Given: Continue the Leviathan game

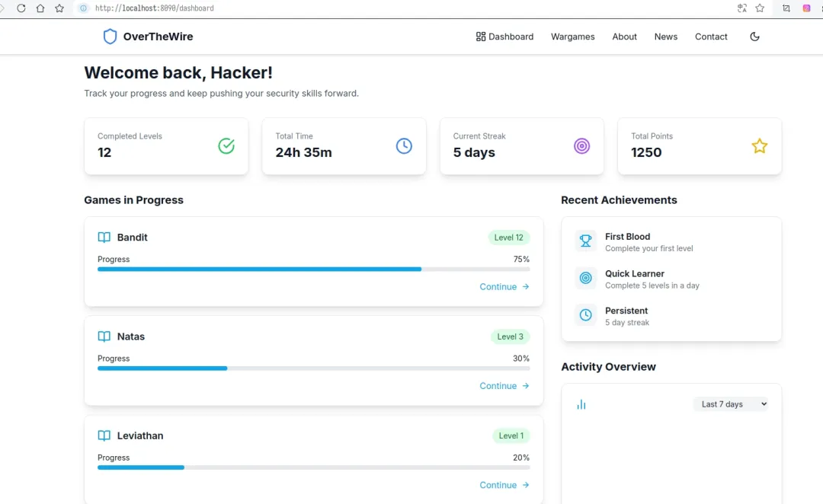Looking at the screenshot, I should point(504,485).
